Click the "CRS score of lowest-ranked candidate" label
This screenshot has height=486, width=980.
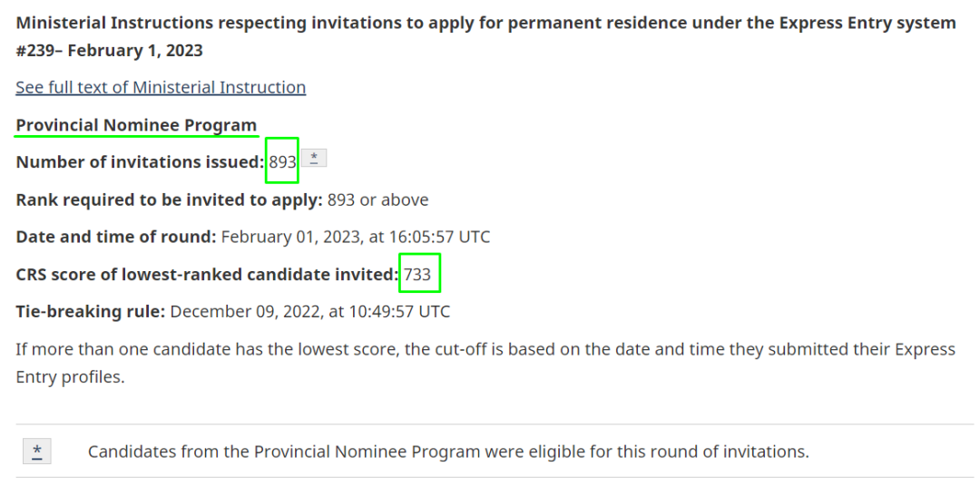pyautogui.click(x=206, y=275)
